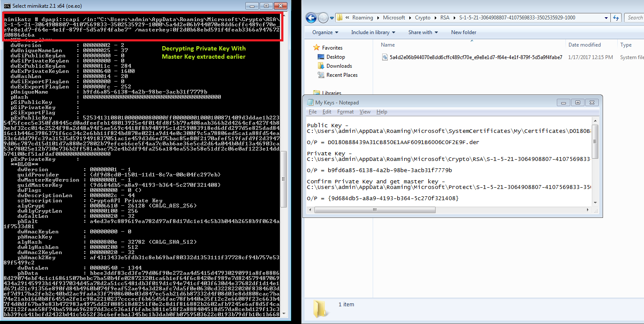Click the date 1/17/2017 12:15 PM

point(590,57)
